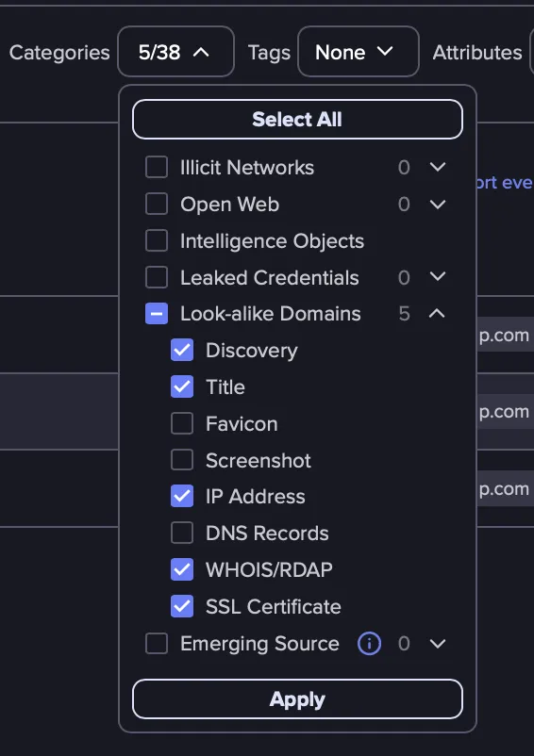Deselect the IP Address checkbox
Viewport: 534px width, 756px height.
(x=182, y=496)
